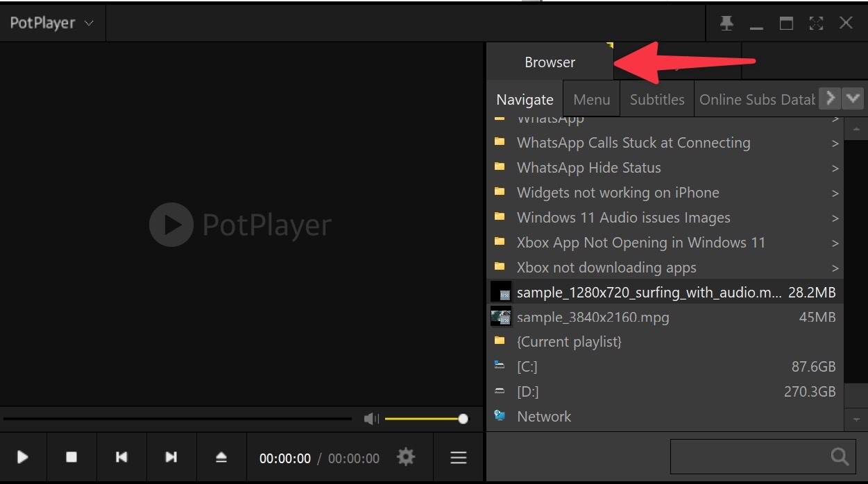Open the Xbox not downloading apps folder
The width and height of the screenshot is (868, 484).
665,268
